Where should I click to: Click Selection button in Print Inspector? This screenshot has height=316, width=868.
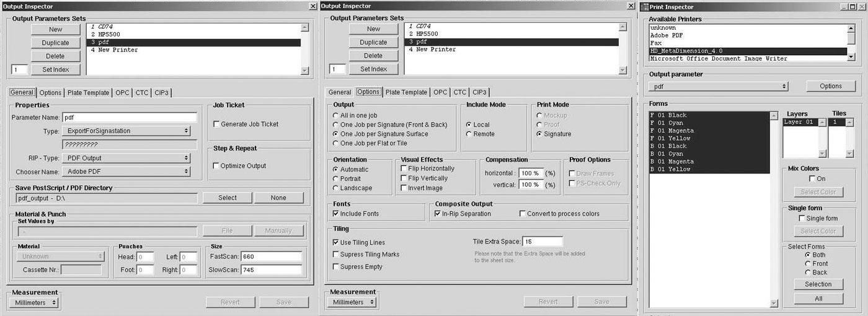coord(818,284)
